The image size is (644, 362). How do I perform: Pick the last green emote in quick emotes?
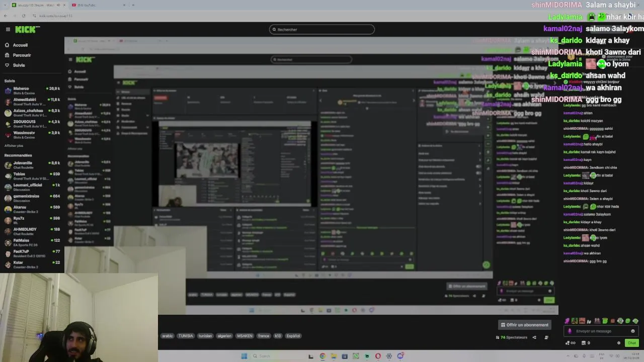pos(635,321)
